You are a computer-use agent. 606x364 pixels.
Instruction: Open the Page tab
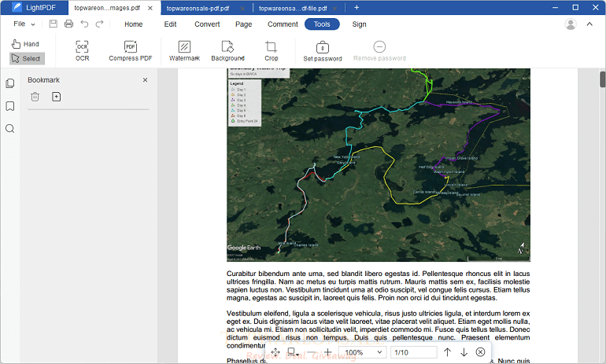243,24
